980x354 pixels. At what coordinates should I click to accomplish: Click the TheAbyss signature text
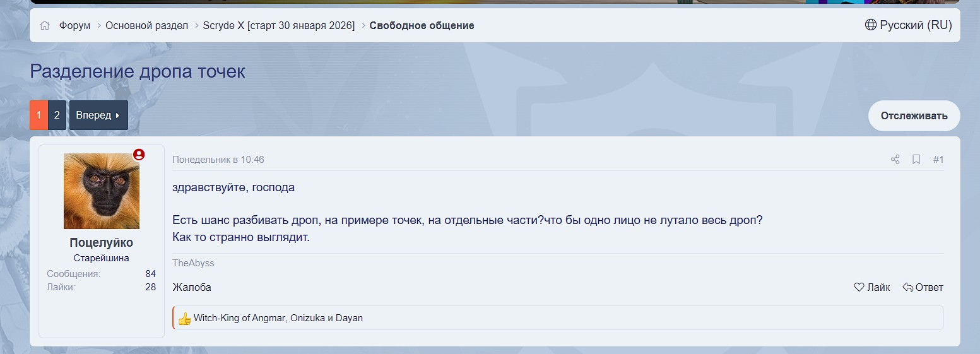(x=193, y=263)
